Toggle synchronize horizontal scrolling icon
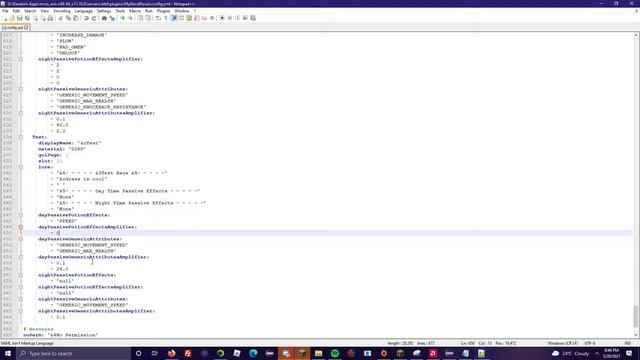640x360 pixels. point(147,18)
